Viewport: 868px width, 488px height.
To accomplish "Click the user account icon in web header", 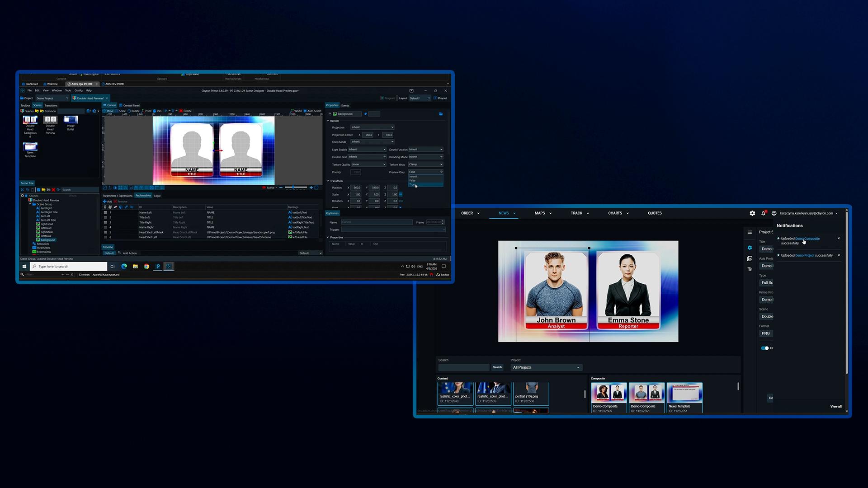I will point(774,213).
